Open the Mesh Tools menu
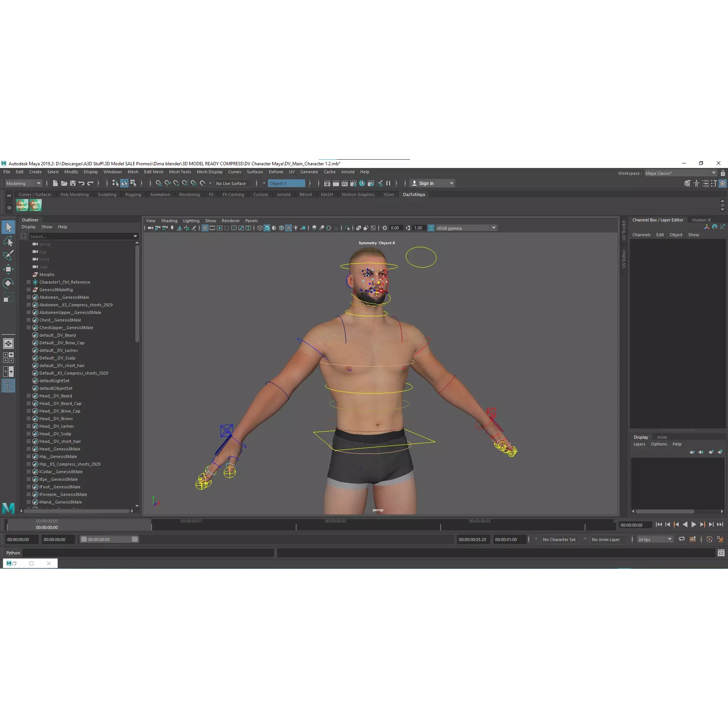 (x=180, y=172)
